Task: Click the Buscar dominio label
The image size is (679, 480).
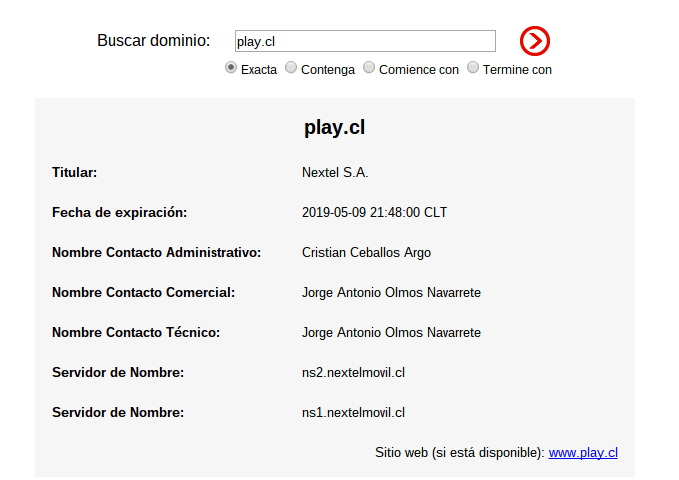Action: pos(153,40)
